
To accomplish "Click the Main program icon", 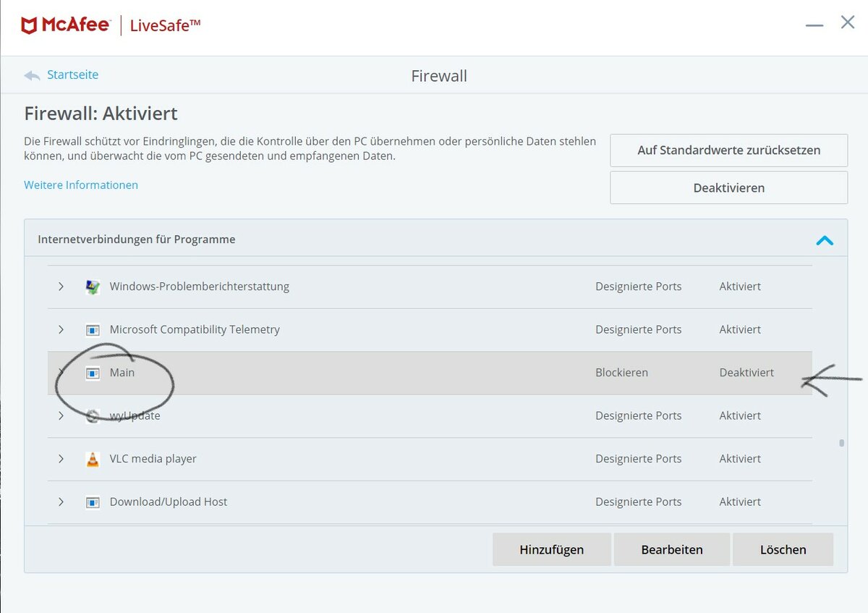I will click(93, 373).
